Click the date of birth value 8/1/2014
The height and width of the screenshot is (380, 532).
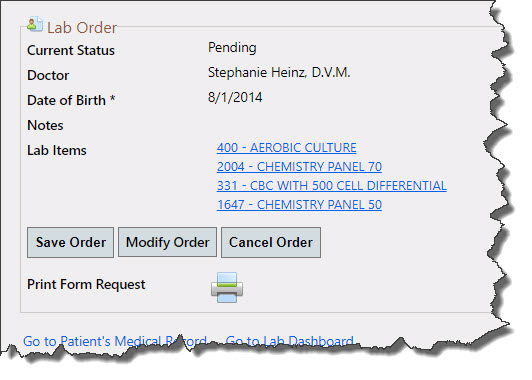click(235, 97)
